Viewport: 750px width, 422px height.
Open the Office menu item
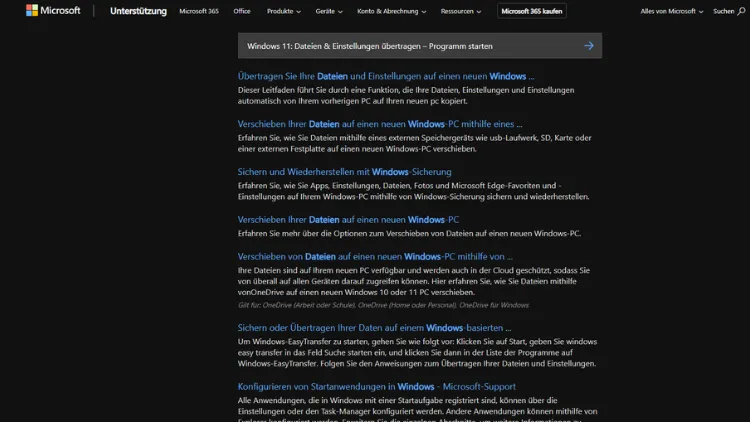[x=242, y=11]
